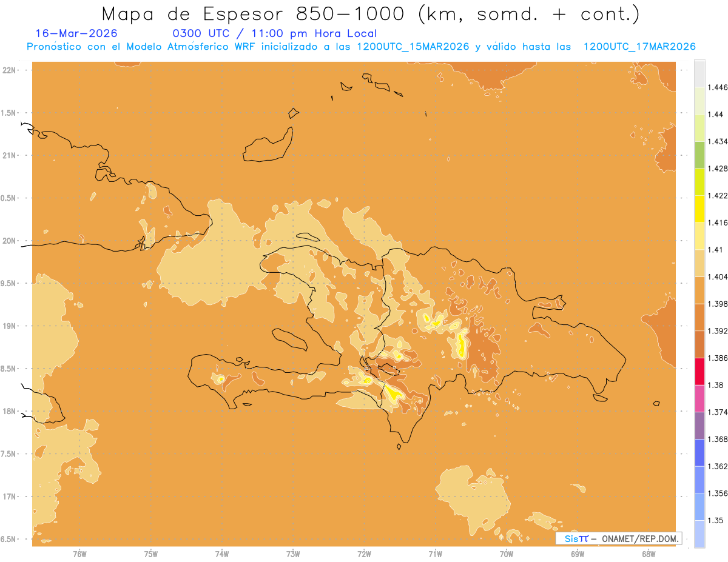
Task: Select the red segment of the color bar
Action: [699, 372]
